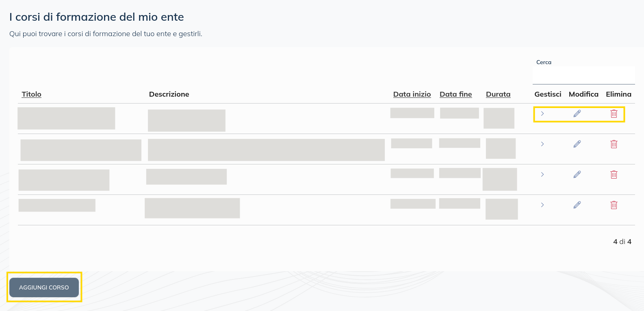Click the chevron to manage the third course

point(542,174)
